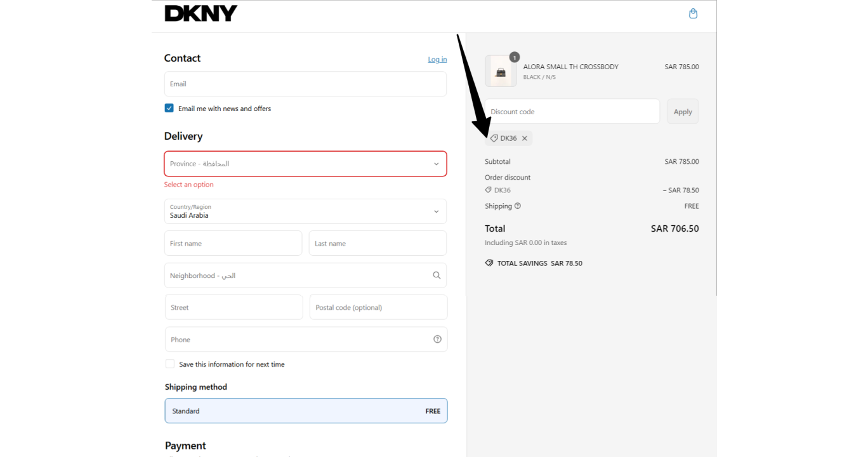Open the Country/Region dropdown
Screen dimensions: 868x457
point(305,211)
